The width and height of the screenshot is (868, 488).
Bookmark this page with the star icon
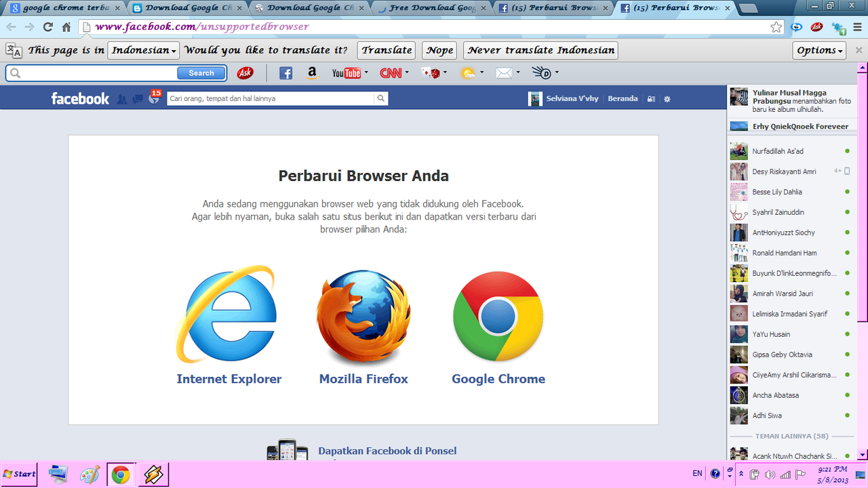[x=776, y=27]
